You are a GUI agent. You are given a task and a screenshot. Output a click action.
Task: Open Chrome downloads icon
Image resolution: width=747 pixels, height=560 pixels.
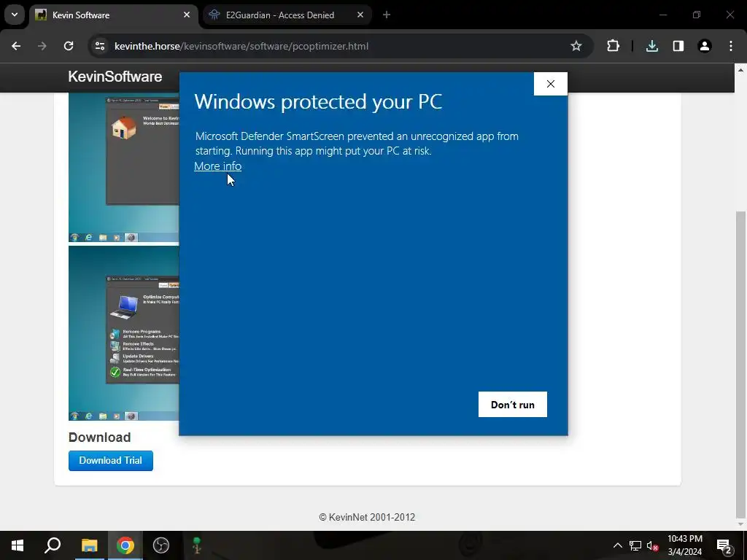(651, 46)
